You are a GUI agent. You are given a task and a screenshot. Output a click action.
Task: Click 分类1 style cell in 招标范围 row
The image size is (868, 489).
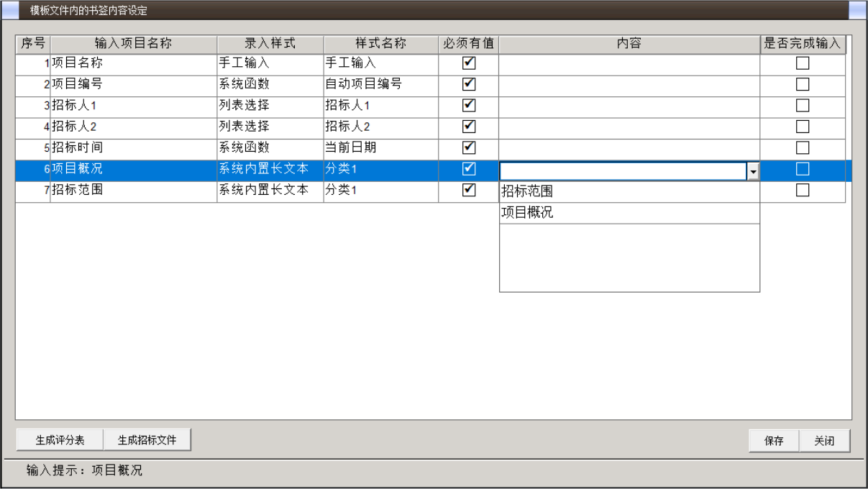click(x=381, y=191)
